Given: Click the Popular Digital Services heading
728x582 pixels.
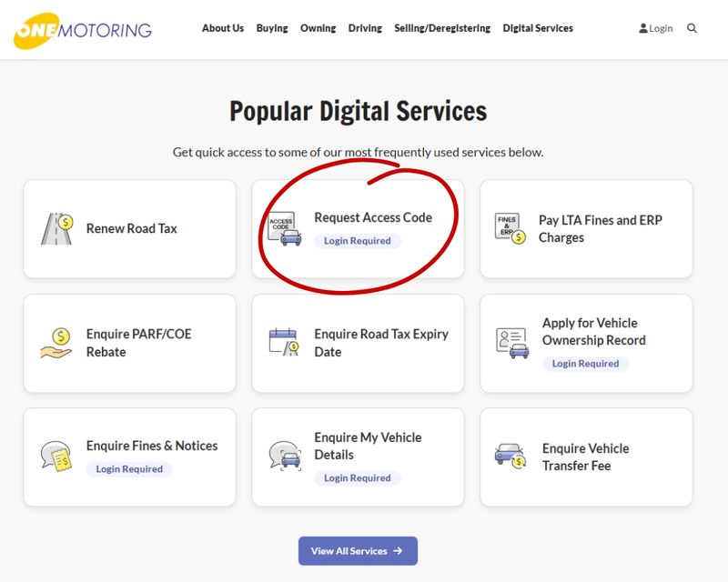Looking at the screenshot, I should coord(359,111).
